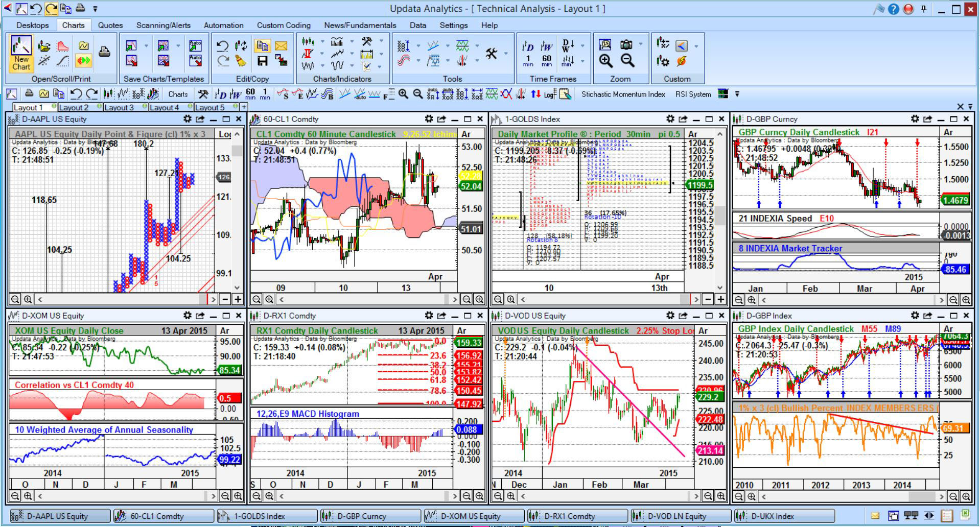The image size is (980, 527).
Task: Open settings gear of D-VOD US Equity chart
Action: (670, 316)
